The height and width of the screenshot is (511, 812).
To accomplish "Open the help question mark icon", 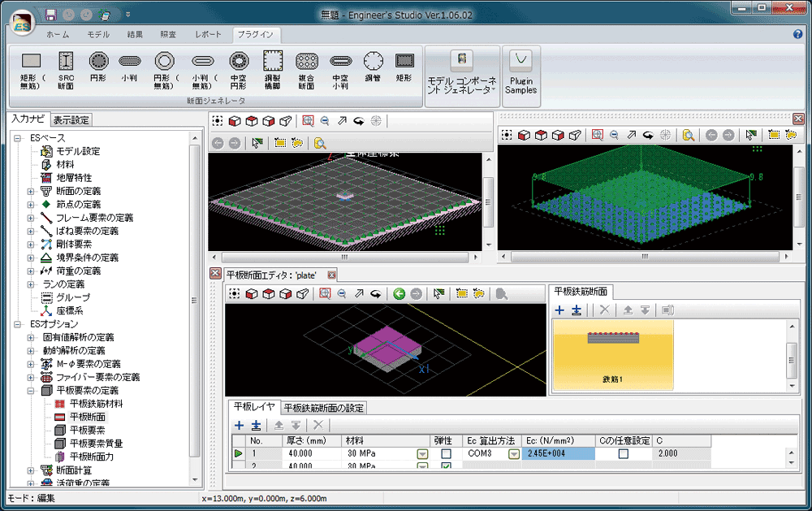I will 797,34.
